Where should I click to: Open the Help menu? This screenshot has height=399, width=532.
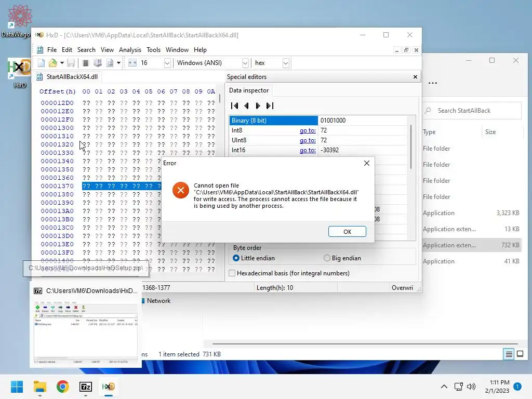tap(200, 50)
